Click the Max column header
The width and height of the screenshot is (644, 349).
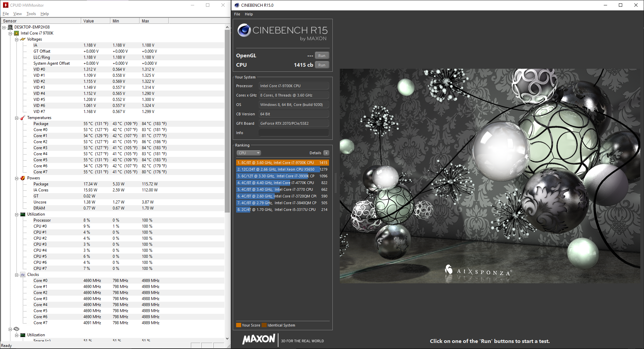point(153,21)
